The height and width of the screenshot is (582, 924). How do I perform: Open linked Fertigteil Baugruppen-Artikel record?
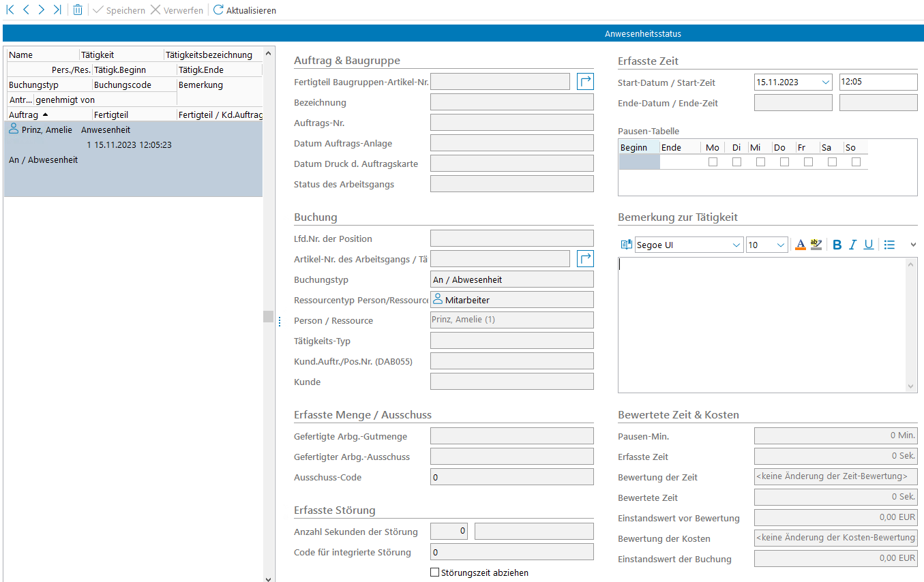tap(585, 82)
